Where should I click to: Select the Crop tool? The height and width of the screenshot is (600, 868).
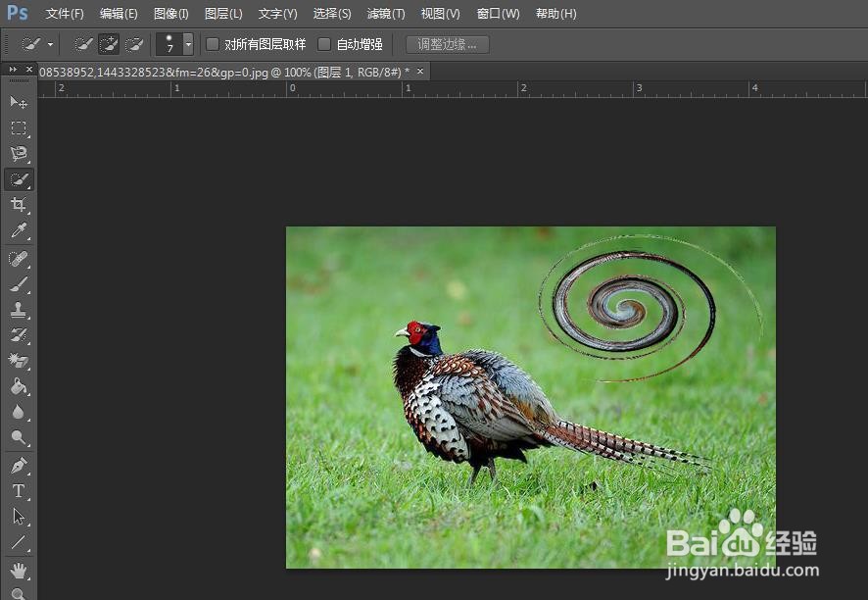19,205
